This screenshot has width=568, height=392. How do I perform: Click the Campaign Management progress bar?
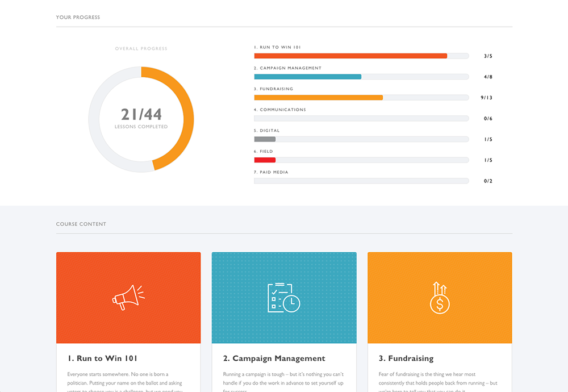[x=361, y=77]
